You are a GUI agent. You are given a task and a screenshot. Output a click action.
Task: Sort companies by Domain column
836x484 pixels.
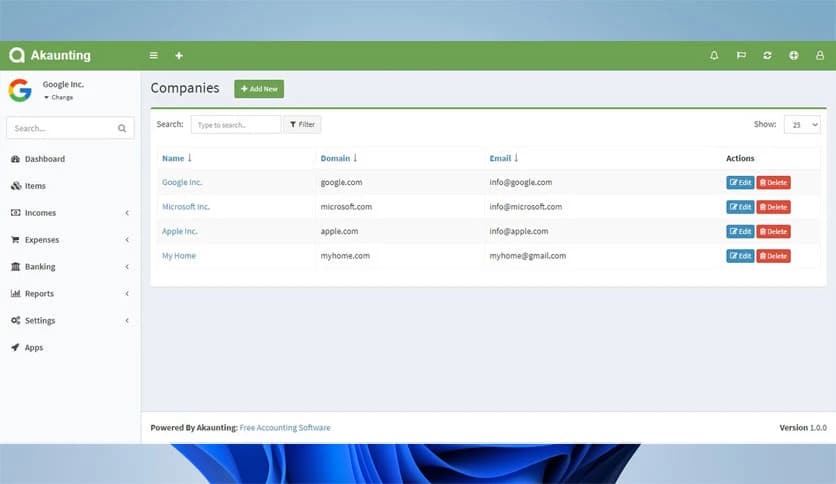(x=339, y=158)
